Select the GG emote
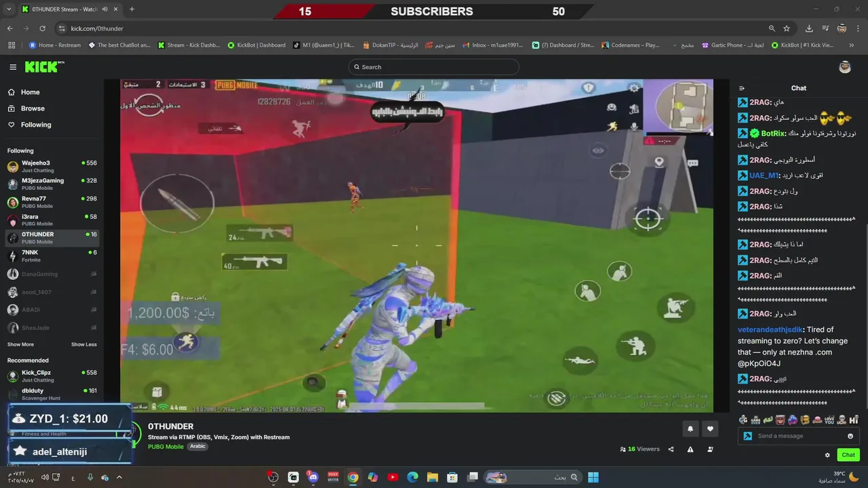This screenshot has width=868, height=488. (743, 420)
